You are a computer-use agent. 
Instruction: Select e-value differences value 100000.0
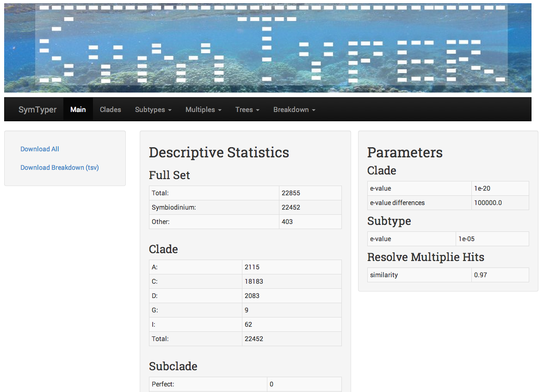(488, 202)
